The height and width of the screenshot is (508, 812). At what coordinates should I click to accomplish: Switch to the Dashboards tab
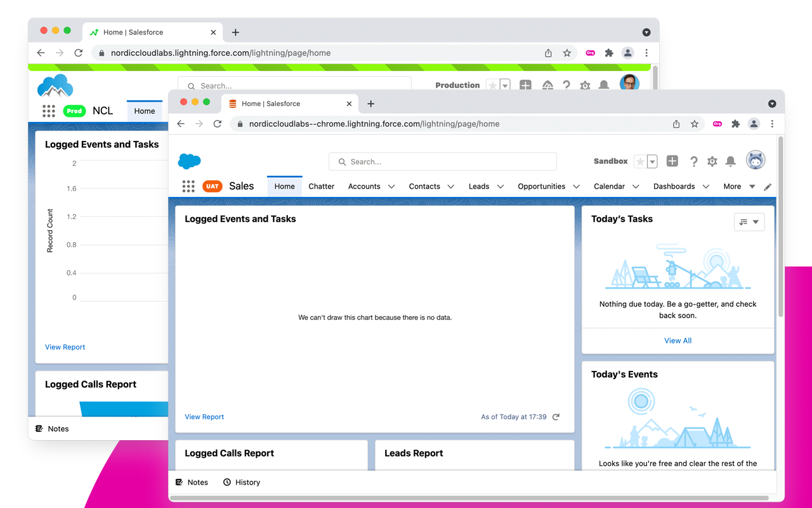coord(674,187)
